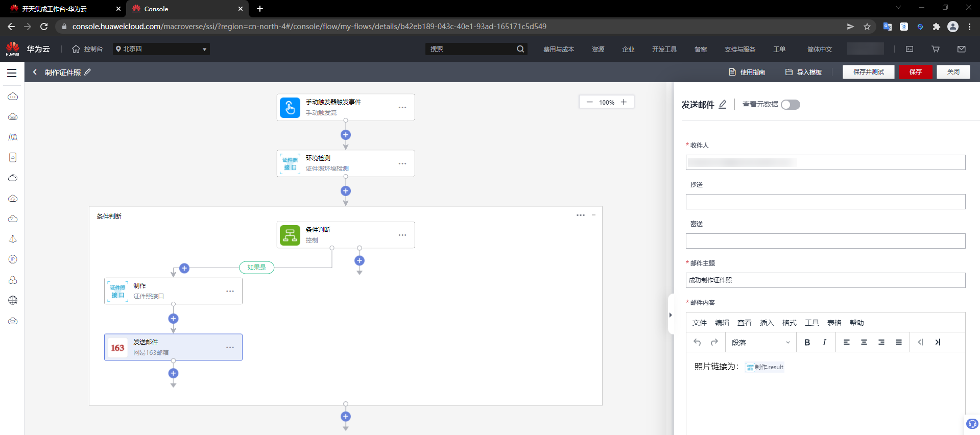
Task: Click the red 保存 button
Action: point(916,72)
